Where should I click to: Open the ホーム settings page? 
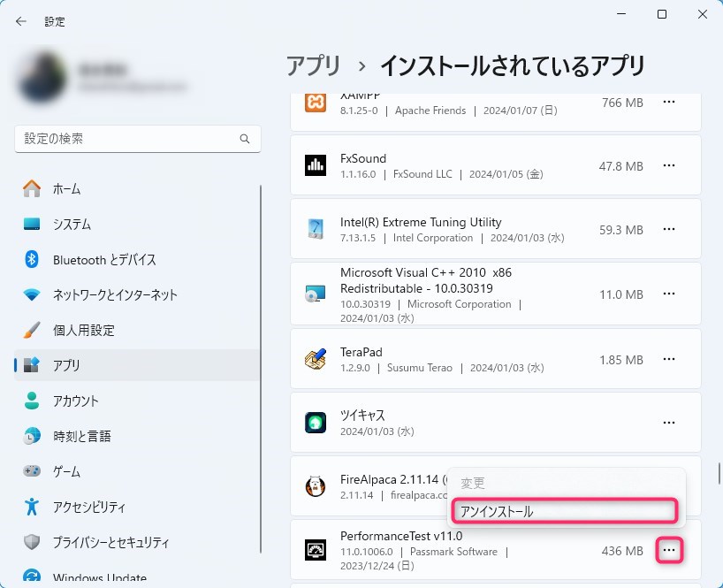66,188
